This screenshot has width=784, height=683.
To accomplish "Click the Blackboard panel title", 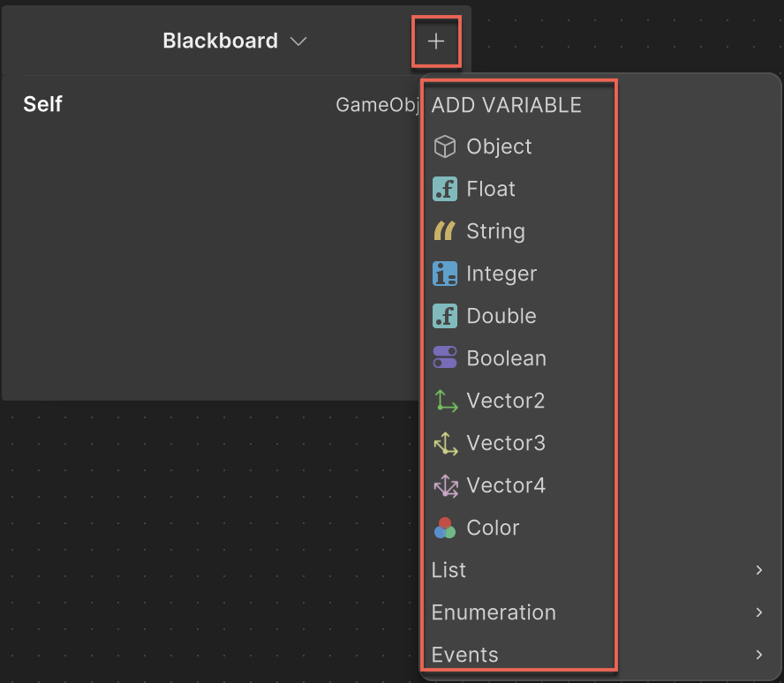I will pyautogui.click(x=220, y=41).
